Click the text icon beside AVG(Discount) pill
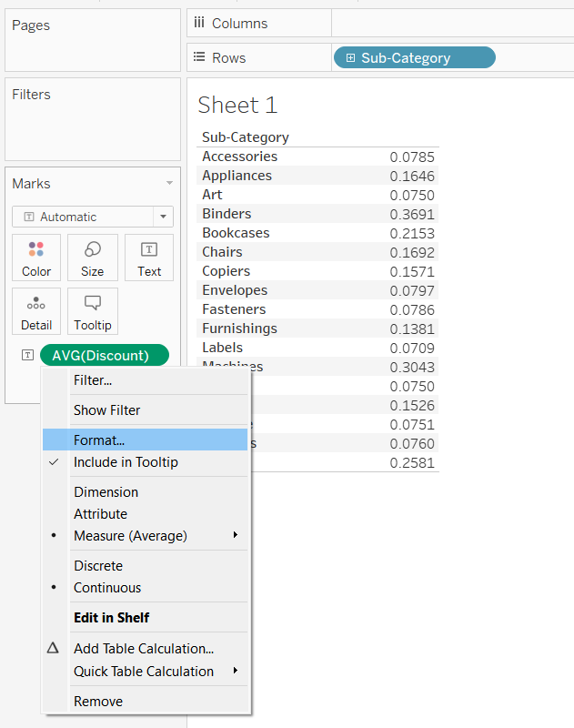The width and height of the screenshot is (574, 728). tap(27, 355)
